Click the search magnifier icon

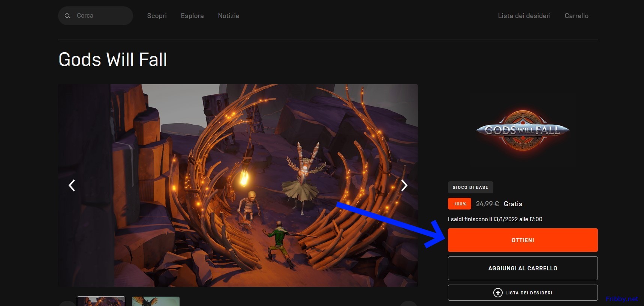pyautogui.click(x=67, y=16)
